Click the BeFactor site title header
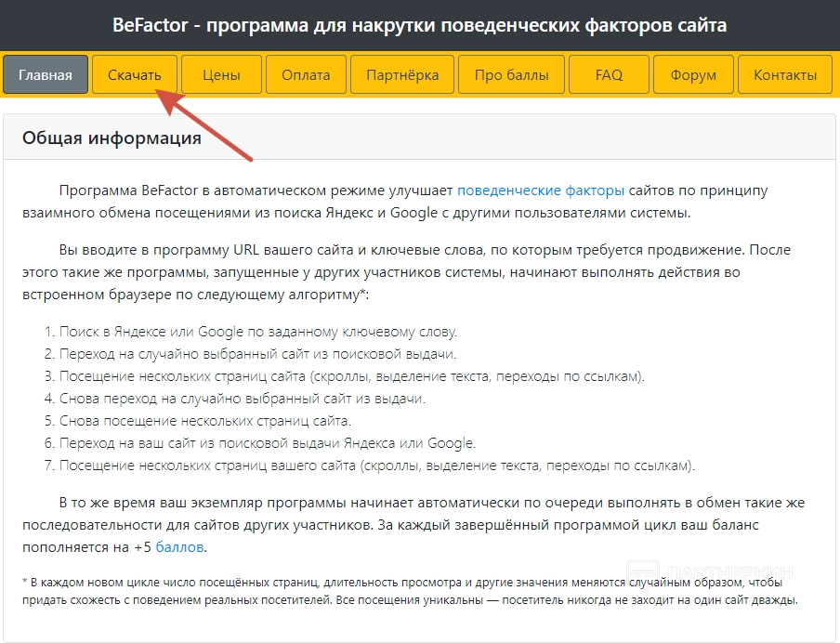This screenshot has height=643, width=840. tap(419, 25)
